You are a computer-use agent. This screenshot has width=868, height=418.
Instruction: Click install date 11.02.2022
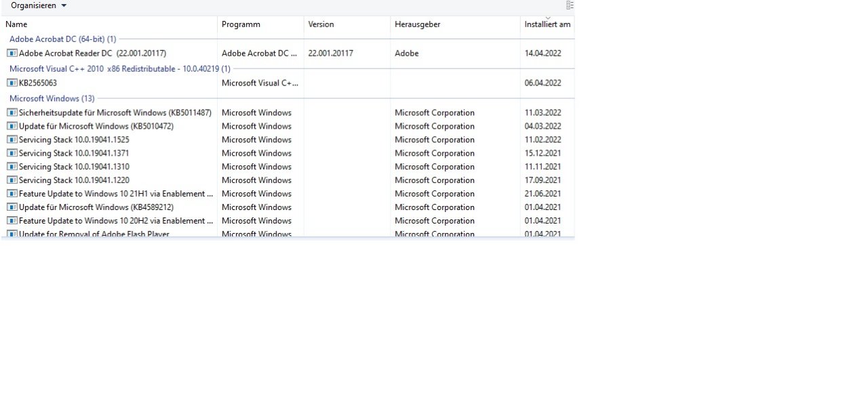point(542,140)
